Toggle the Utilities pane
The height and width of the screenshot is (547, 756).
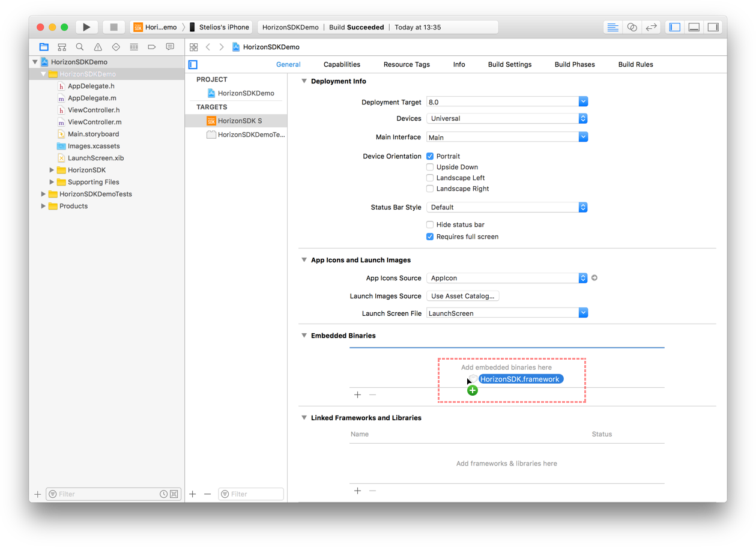pos(713,27)
